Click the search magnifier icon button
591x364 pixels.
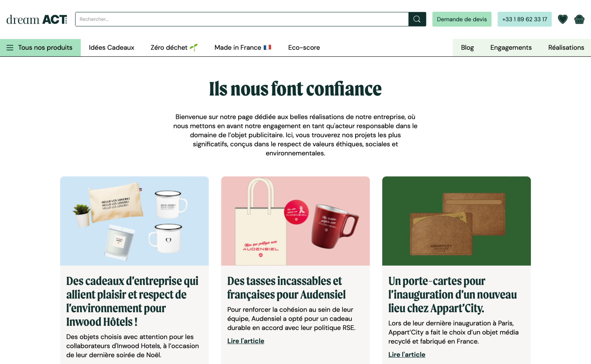[417, 19]
